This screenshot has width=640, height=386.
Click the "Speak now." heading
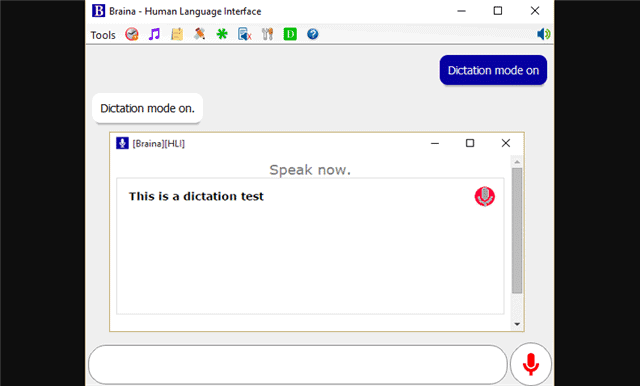tap(310, 170)
